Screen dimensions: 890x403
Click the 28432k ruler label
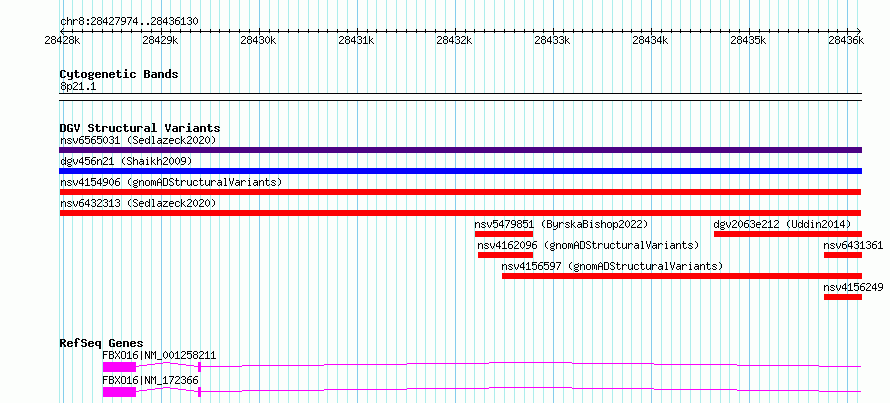(454, 40)
